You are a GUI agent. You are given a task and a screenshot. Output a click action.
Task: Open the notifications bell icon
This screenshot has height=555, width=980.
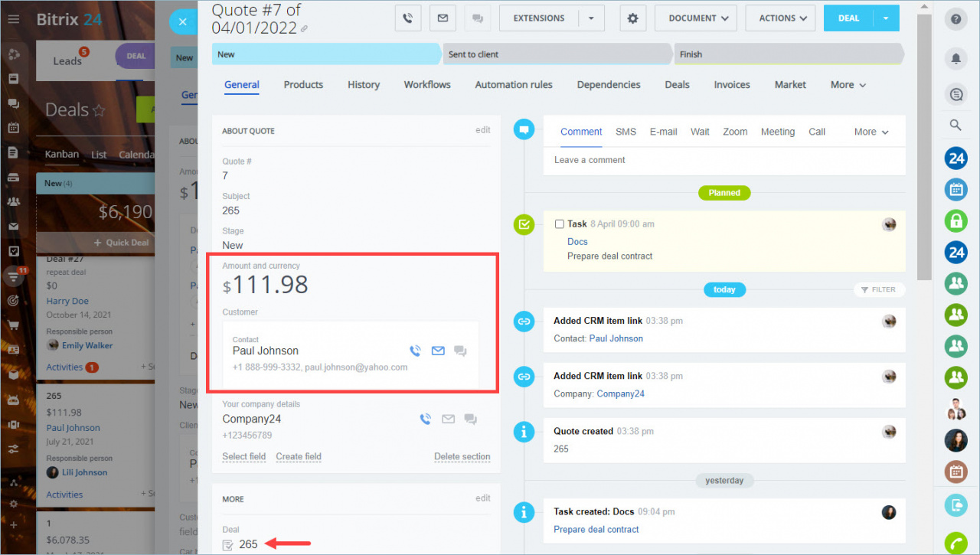pos(955,58)
